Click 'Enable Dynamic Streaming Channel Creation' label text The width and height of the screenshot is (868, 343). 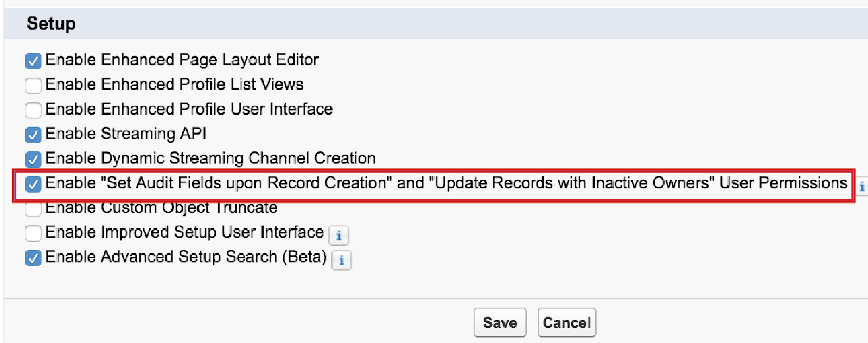pyautogui.click(x=210, y=158)
